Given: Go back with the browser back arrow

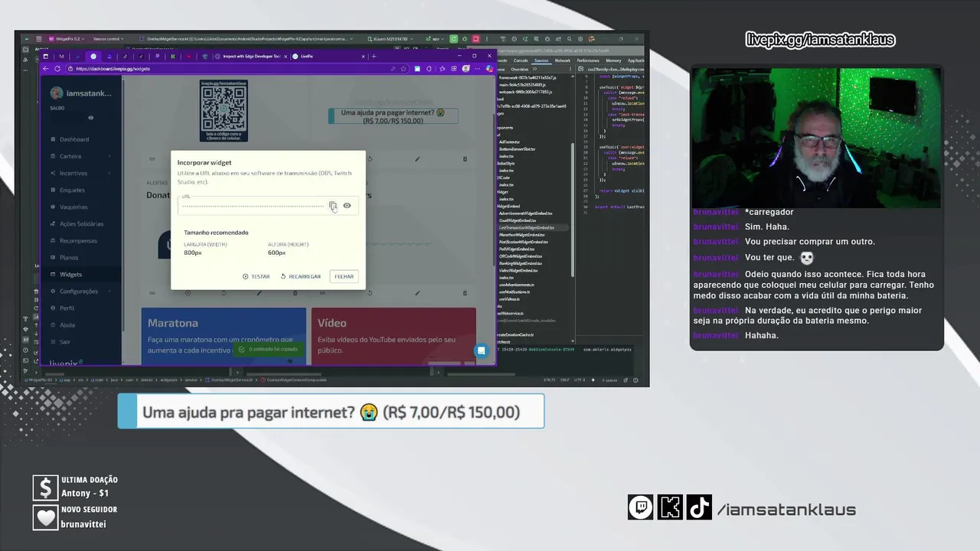Looking at the screenshot, I should [45, 68].
